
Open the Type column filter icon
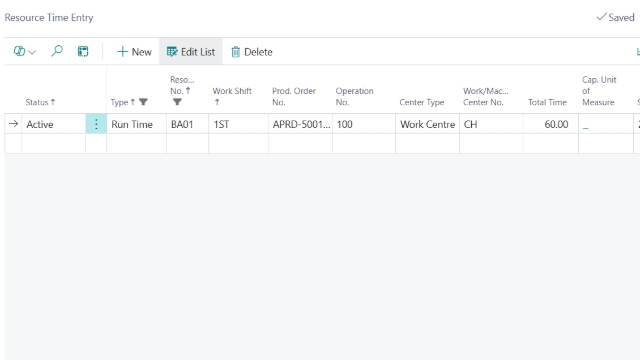pos(143,102)
